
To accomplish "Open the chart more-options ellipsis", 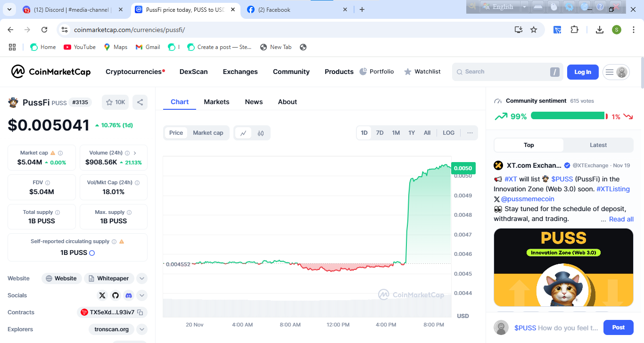I will (x=470, y=133).
